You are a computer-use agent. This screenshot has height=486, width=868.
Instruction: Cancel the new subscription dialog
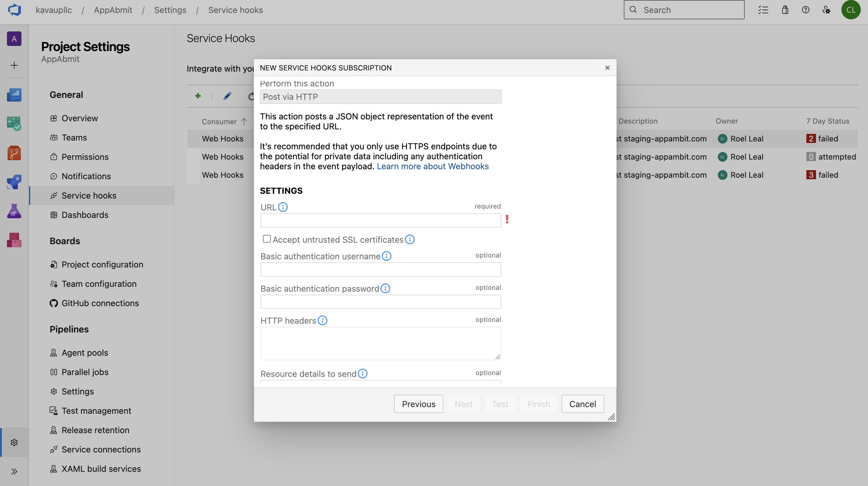(582, 404)
